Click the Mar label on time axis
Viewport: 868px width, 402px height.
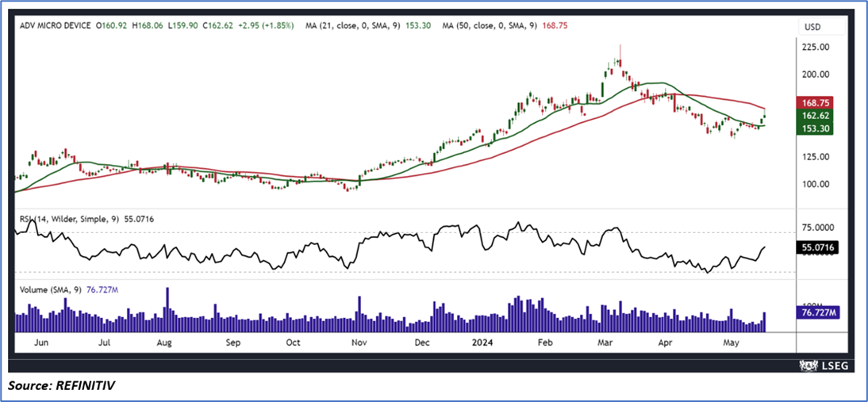pos(607,343)
